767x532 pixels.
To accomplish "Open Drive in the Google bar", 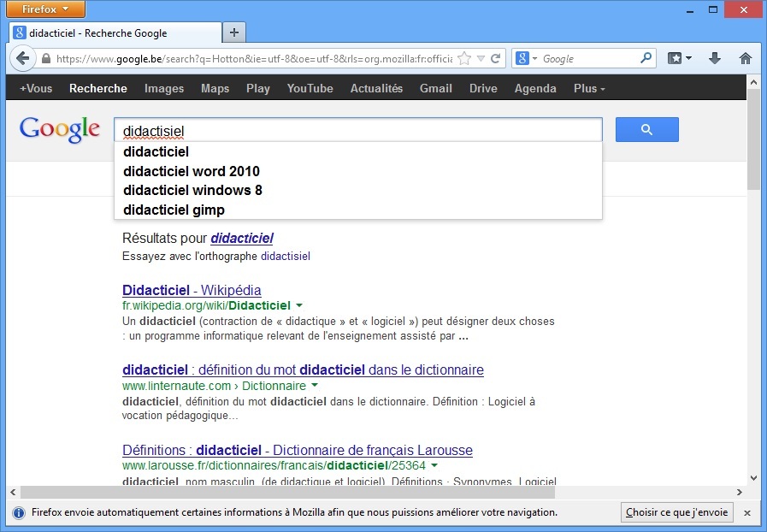I will [483, 89].
